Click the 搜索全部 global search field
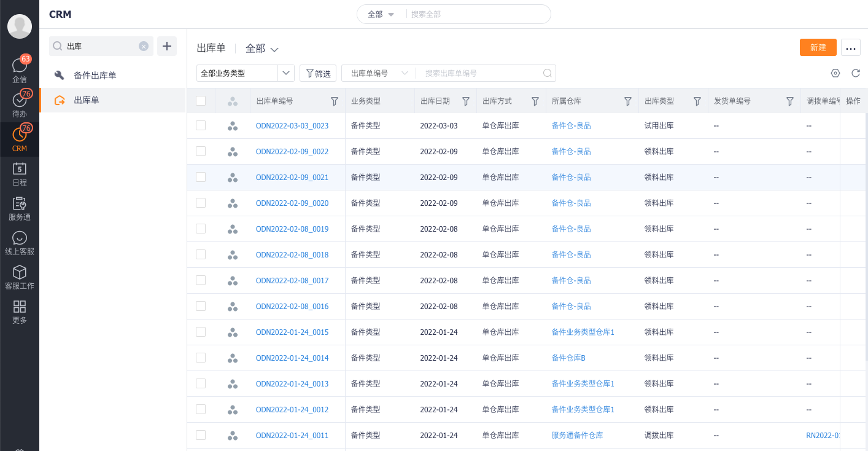The width and height of the screenshot is (868, 451). coord(478,14)
